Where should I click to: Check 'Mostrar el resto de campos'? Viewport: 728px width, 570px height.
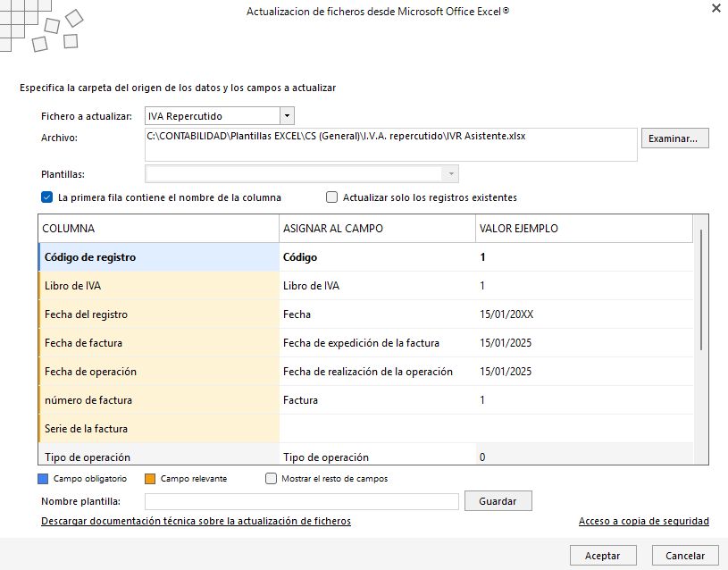[x=271, y=479]
